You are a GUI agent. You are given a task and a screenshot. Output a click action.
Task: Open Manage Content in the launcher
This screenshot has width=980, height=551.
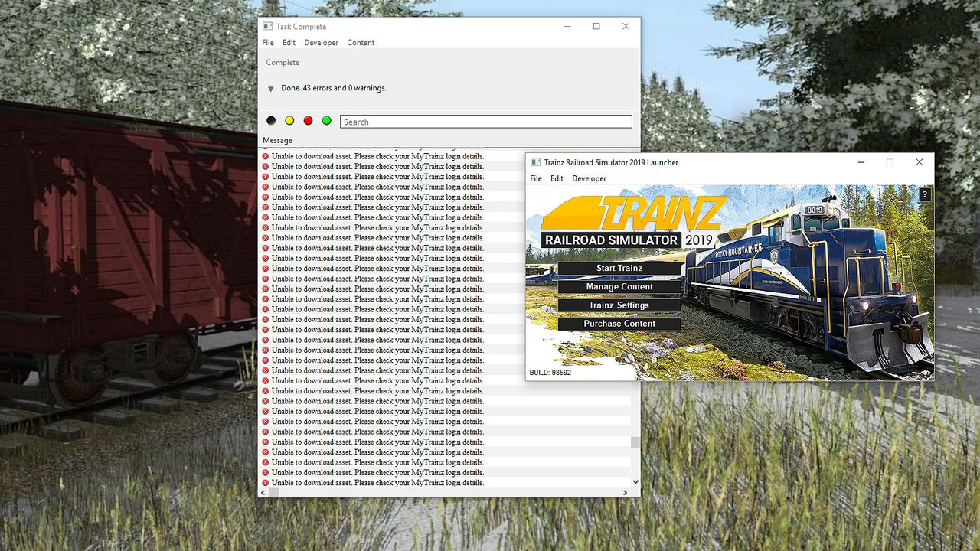[619, 287]
